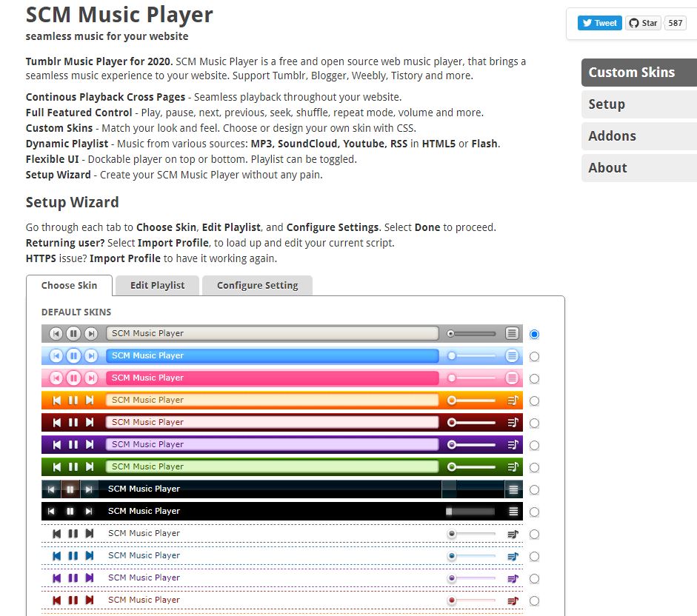
Task: Select the dark red skin radio button
Action: (x=534, y=423)
